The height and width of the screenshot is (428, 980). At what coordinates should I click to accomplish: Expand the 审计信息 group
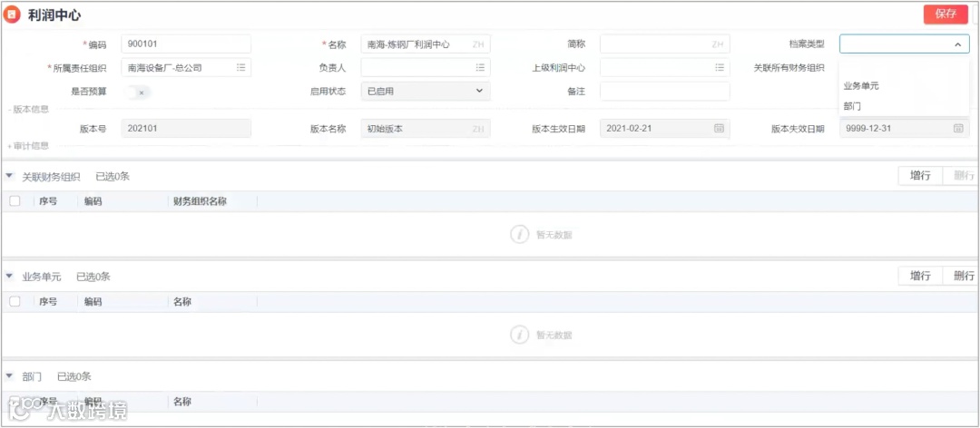pyautogui.click(x=29, y=146)
